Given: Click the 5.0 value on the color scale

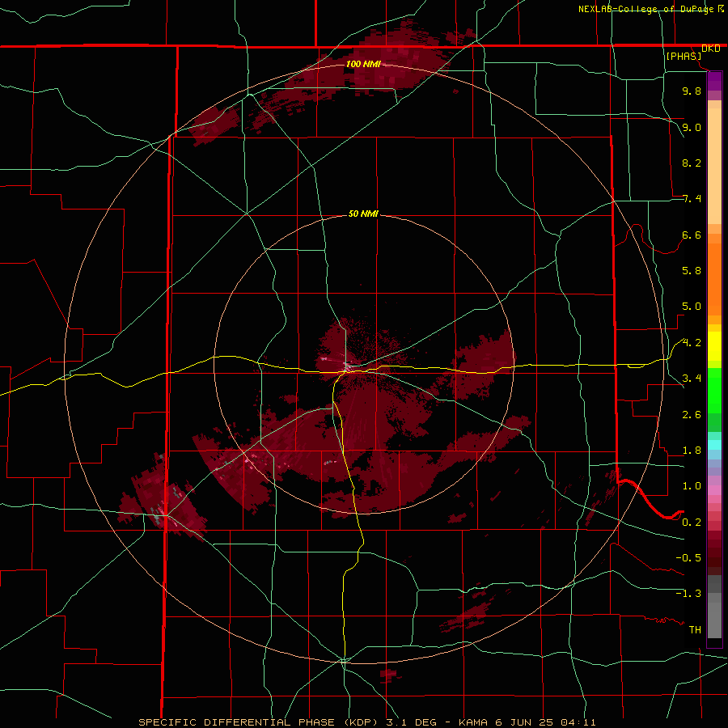Looking at the screenshot, I should tap(692, 307).
